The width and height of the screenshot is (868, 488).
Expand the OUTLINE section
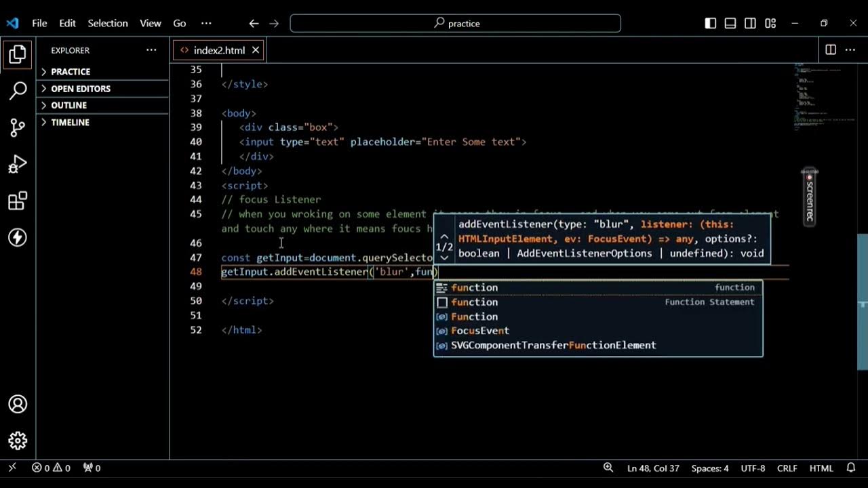(x=102, y=105)
